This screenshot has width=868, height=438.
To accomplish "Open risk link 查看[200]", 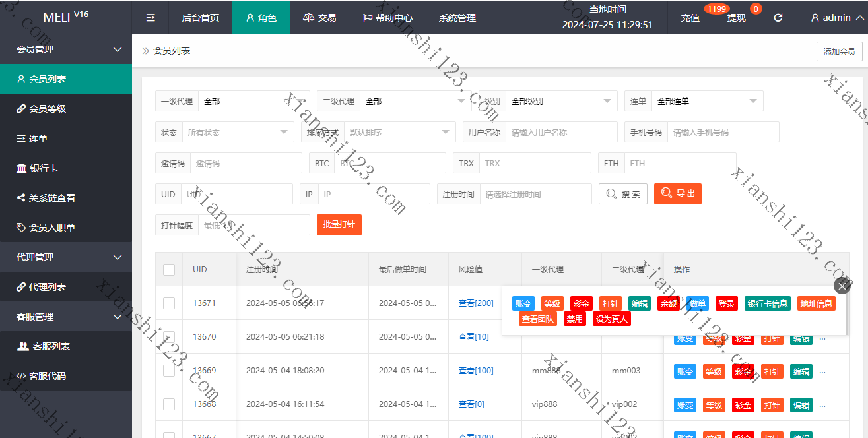I will point(476,303).
